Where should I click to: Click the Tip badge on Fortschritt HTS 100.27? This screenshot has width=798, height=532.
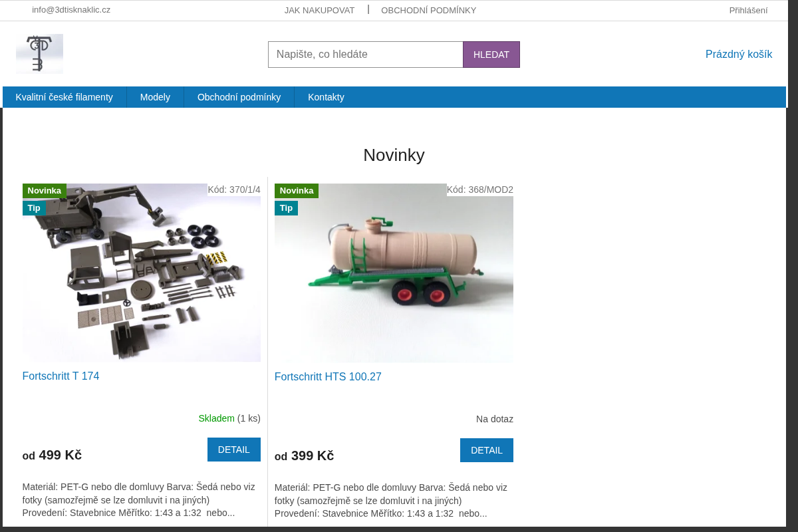click(286, 208)
